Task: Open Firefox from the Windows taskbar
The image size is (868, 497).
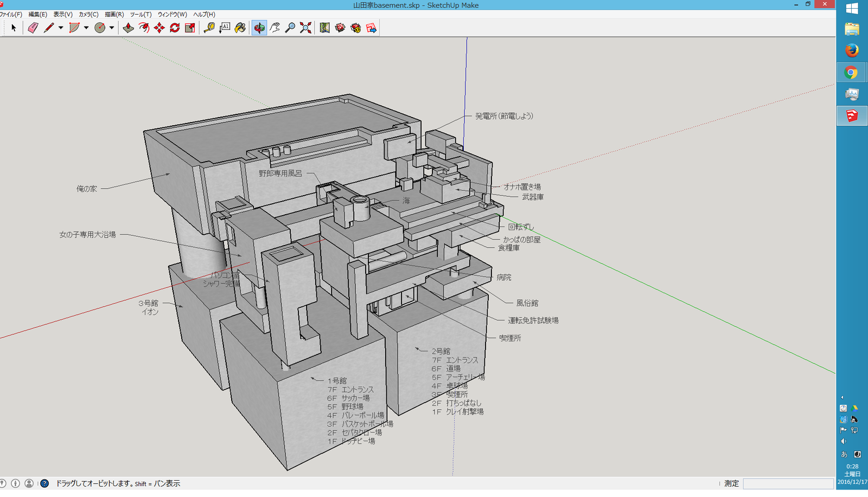Action: [852, 50]
